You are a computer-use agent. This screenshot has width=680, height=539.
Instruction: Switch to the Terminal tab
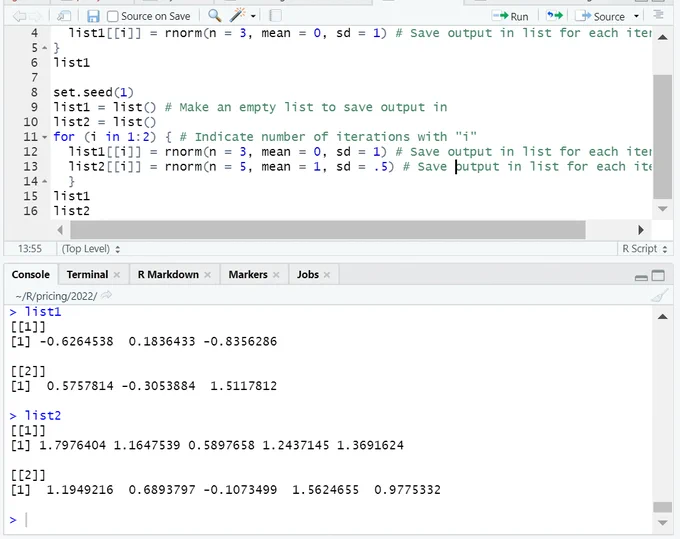87,274
